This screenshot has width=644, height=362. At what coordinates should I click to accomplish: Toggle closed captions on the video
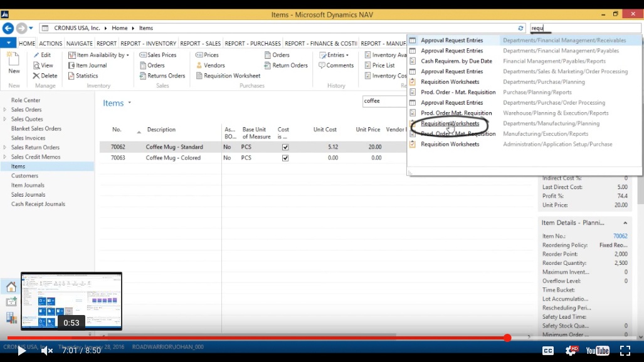[x=548, y=351]
